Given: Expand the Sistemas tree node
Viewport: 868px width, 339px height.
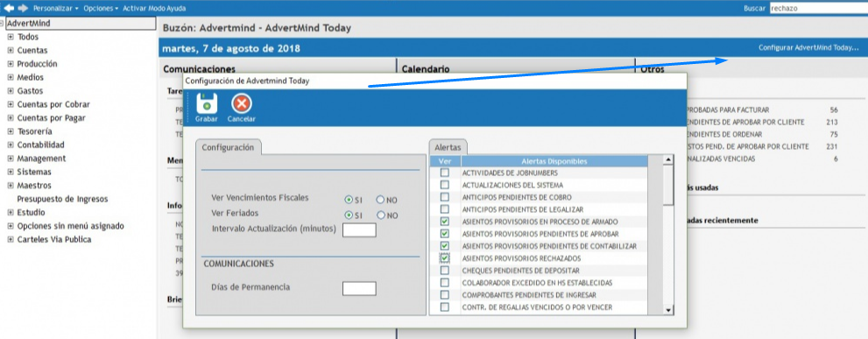Looking at the screenshot, I should tap(10, 172).
